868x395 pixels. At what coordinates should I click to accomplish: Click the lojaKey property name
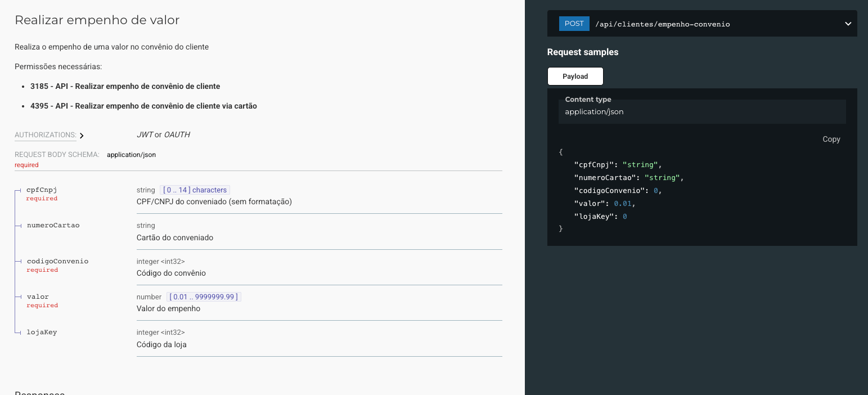tap(42, 332)
